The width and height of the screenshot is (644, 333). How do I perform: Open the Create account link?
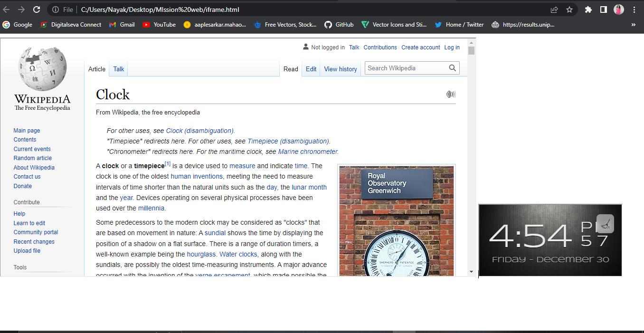(420, 47)
